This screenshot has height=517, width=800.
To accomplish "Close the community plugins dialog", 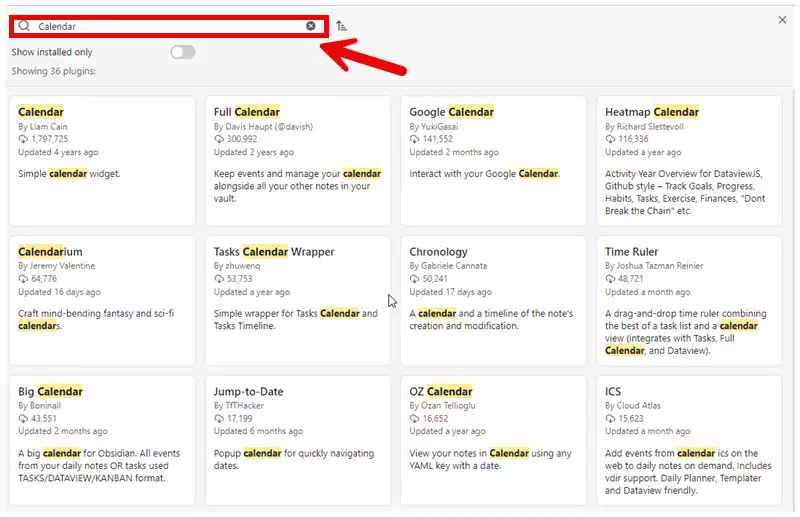I will tap(782, 20).
